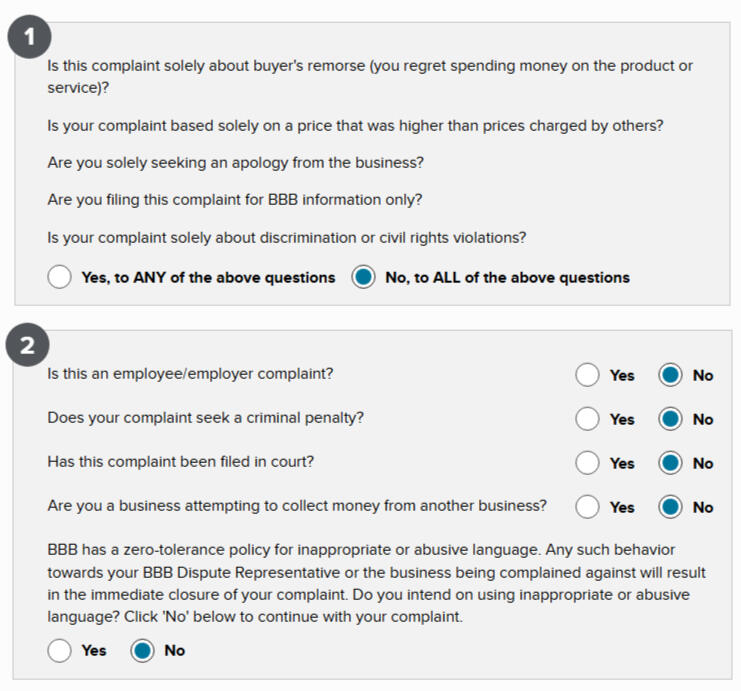Click the higher price question text
This screenshot has height=691, width=741.
[355, 126]
